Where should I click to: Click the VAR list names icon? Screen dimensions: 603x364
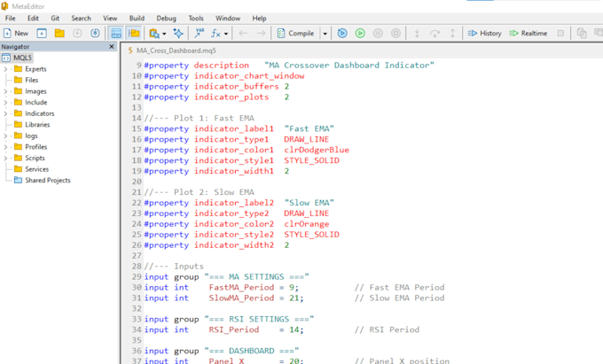click(200, 34)
